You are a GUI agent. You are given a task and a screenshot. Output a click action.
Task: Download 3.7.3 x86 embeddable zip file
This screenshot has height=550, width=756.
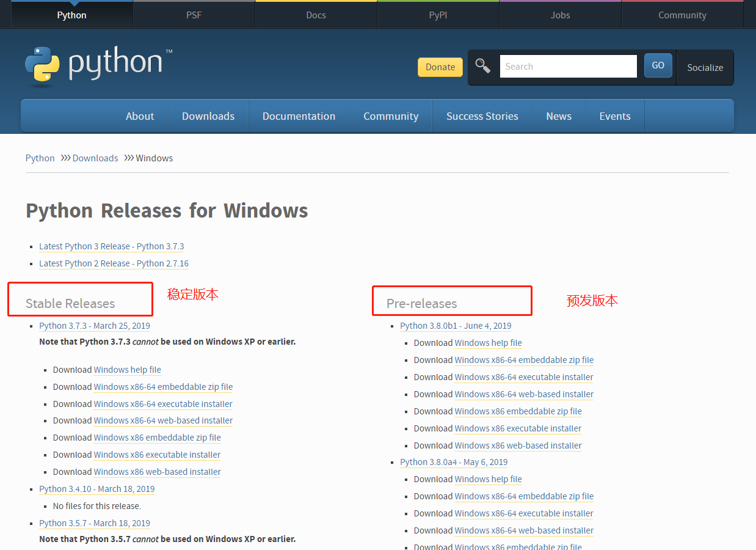click(x=158, y=438)
